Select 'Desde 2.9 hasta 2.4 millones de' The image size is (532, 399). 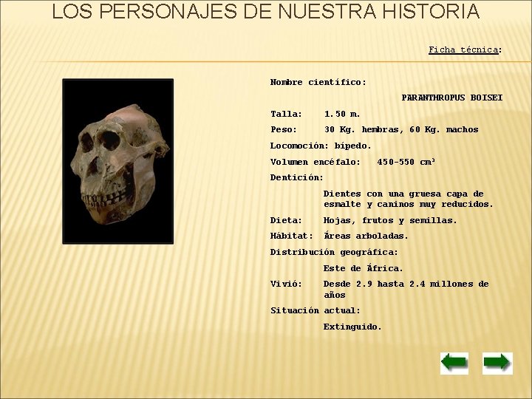pyautogui.click(x=406, y=284)
